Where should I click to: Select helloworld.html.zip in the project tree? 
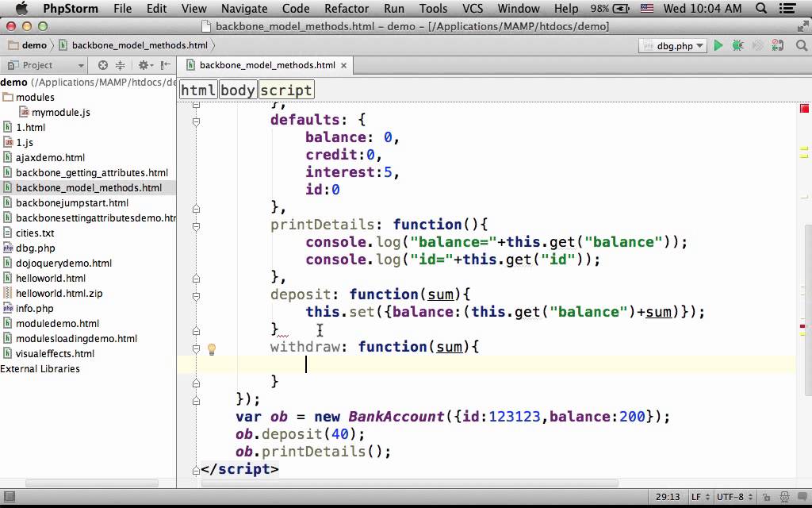(59, 294)
